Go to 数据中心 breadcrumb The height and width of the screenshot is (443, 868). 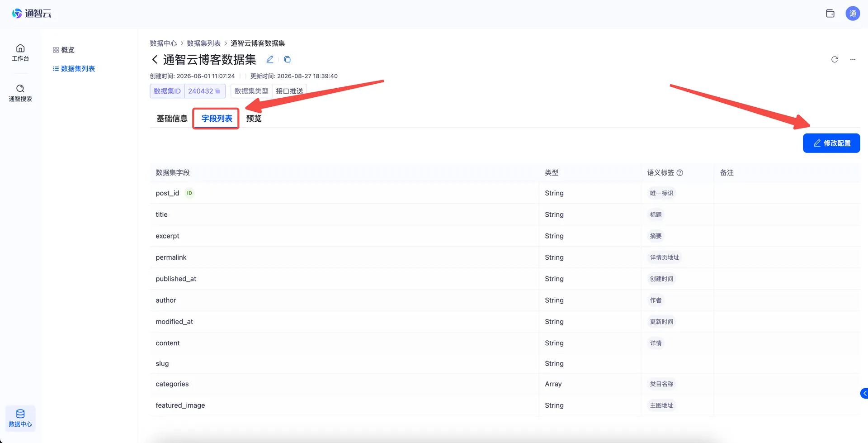coord(163,43)
